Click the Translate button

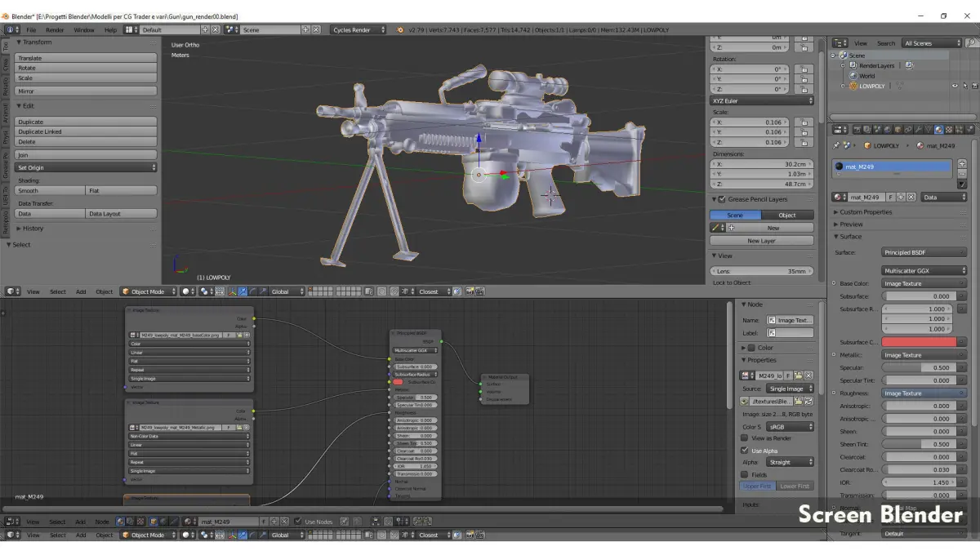(86, 58)
